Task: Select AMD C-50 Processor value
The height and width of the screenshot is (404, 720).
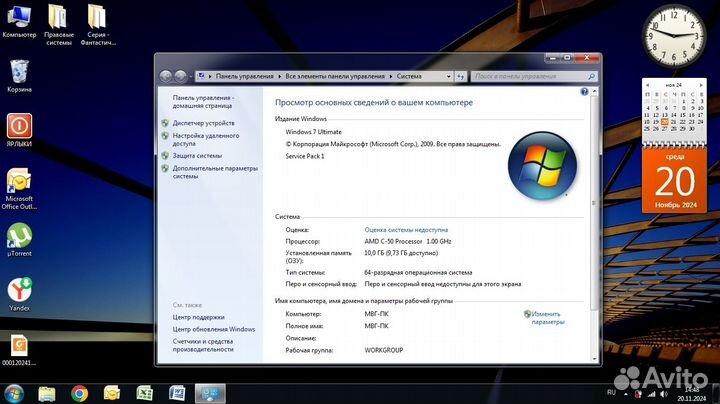Action: pyautogui.click(x=408, y=241)
